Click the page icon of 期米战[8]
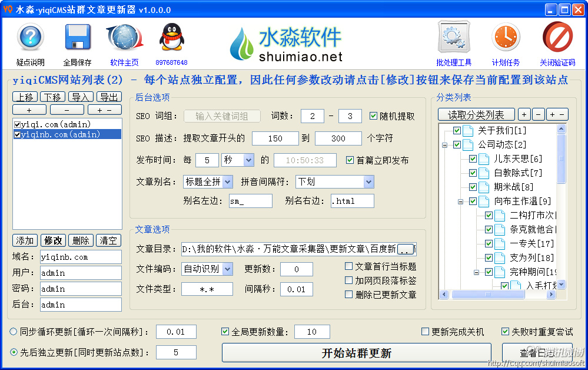Viewport: 588px width, 370px height. (484, 187)
